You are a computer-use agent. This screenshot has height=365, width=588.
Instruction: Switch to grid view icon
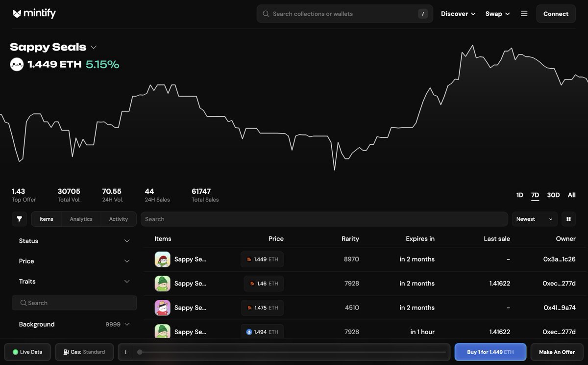tap(568, 219)
